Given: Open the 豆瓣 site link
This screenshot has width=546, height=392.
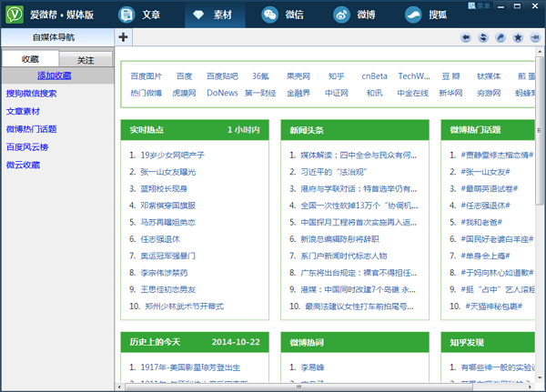Looking at the screenshot, I should [x=450, y=75].
